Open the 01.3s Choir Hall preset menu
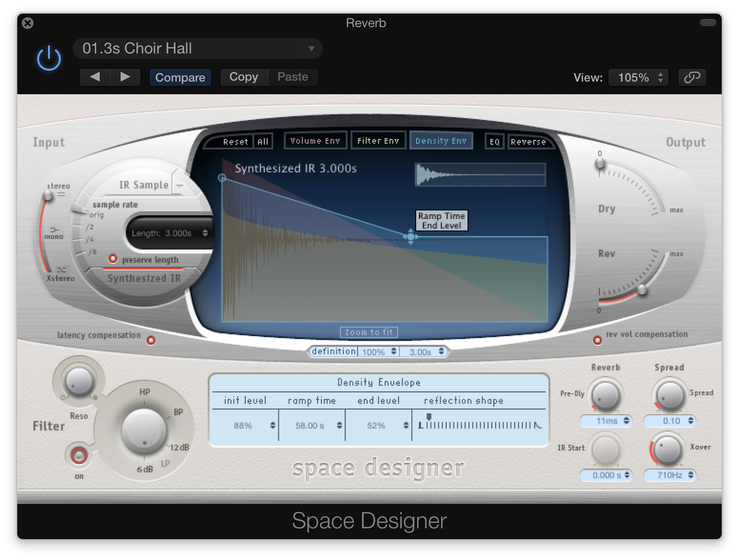The height and width of the screenshot is (560, 739). click(198, 48)
